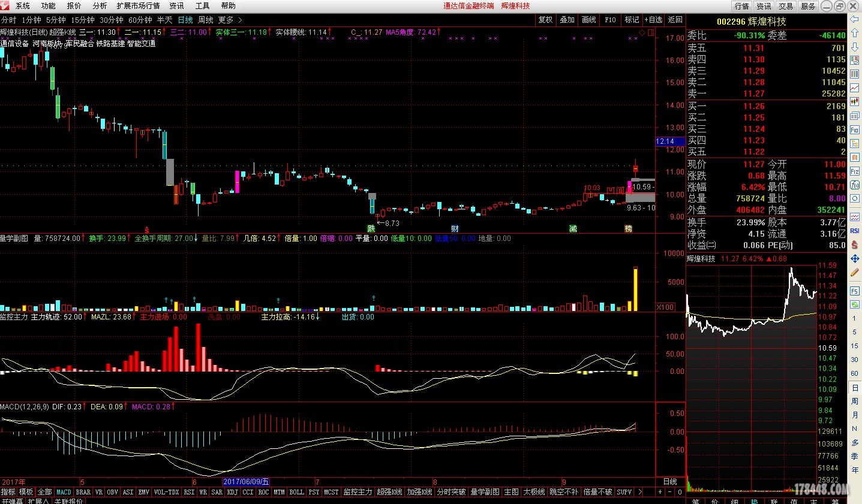Viewport: 862px width, 504px height.
Task: Click the 画线 drawing button
Action: pyautogui.click(x=588, y=20)
